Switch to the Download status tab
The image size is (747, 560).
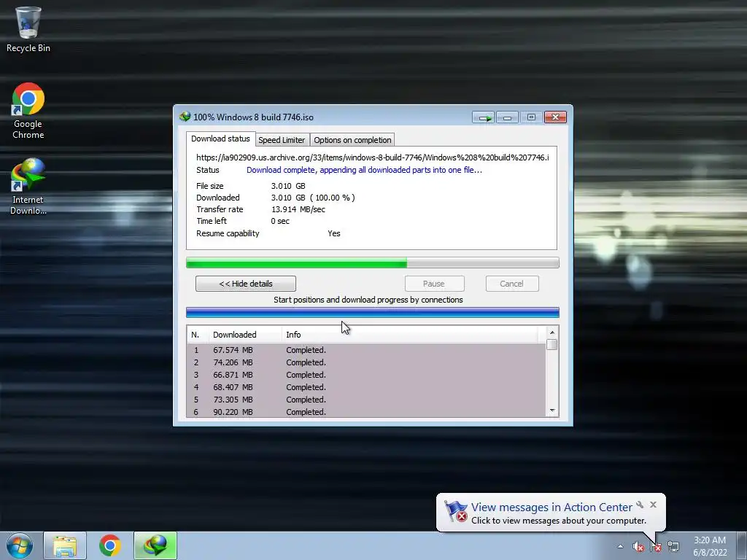[x=220, y=139]
